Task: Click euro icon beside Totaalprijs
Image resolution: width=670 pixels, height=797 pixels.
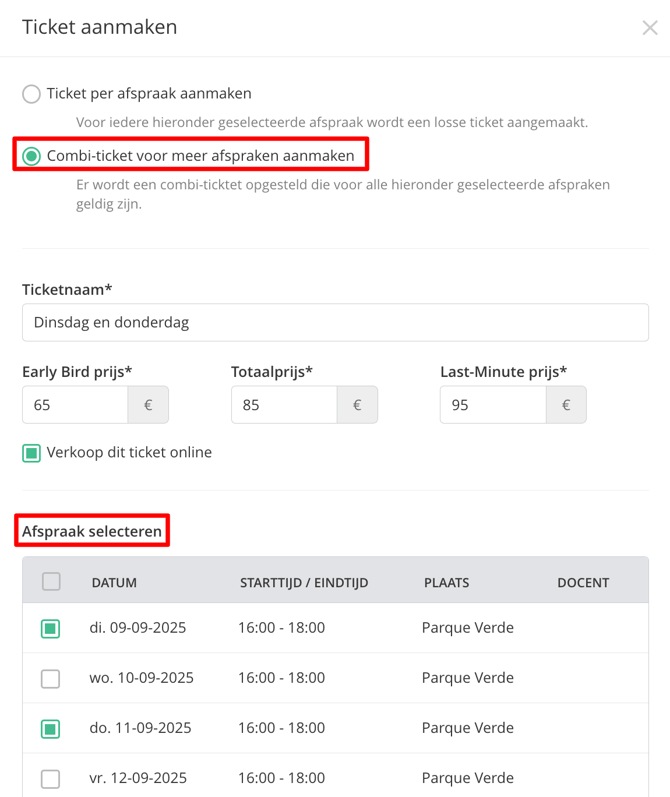Action: (357, 405)
